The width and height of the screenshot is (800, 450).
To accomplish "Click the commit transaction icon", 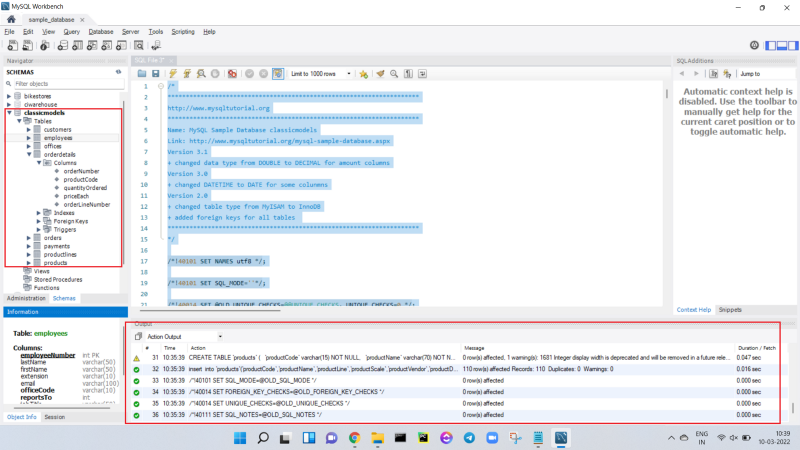I will [x=249, y=73].
